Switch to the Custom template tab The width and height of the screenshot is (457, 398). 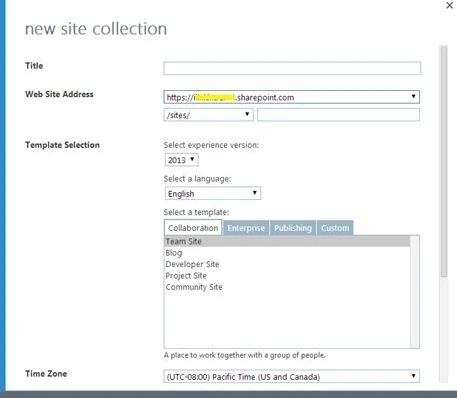click(335, 228)
